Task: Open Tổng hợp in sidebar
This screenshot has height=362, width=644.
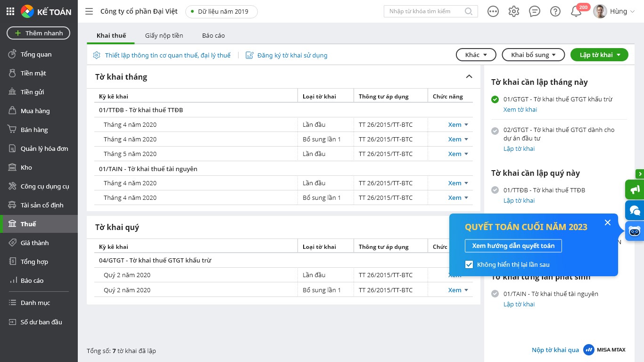Action: tap(39, 262)
